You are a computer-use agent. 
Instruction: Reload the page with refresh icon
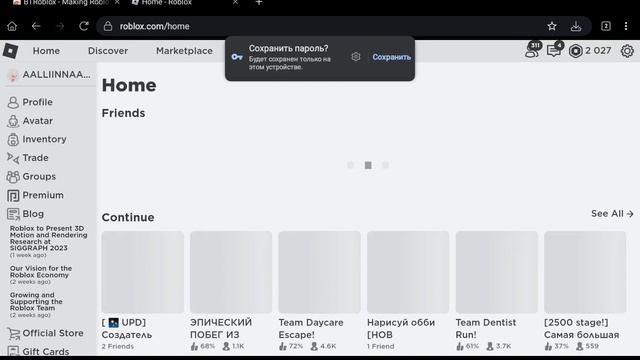(84, 26)
